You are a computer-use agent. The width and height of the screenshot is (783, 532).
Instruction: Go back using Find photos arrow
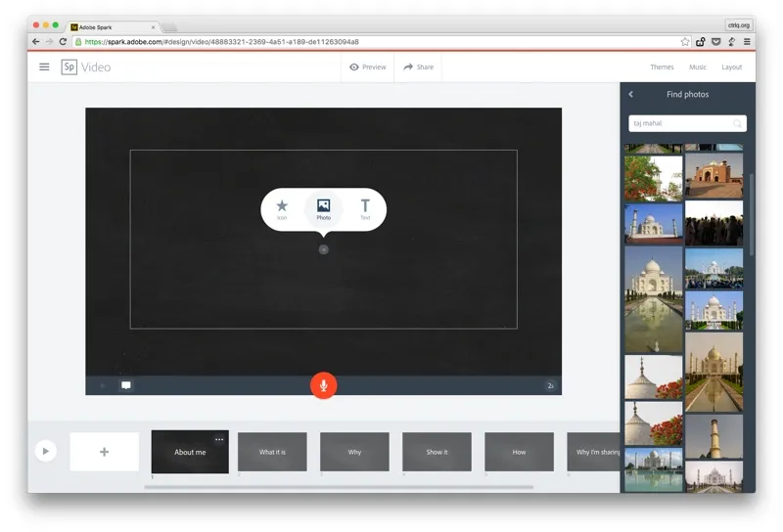click(631, 95)
